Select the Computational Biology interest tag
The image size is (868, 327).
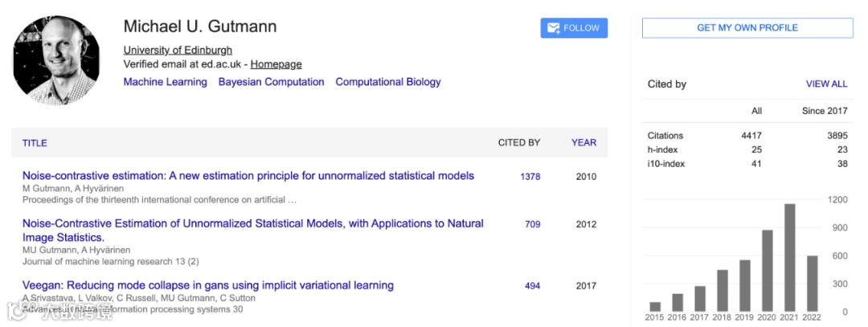388,82
